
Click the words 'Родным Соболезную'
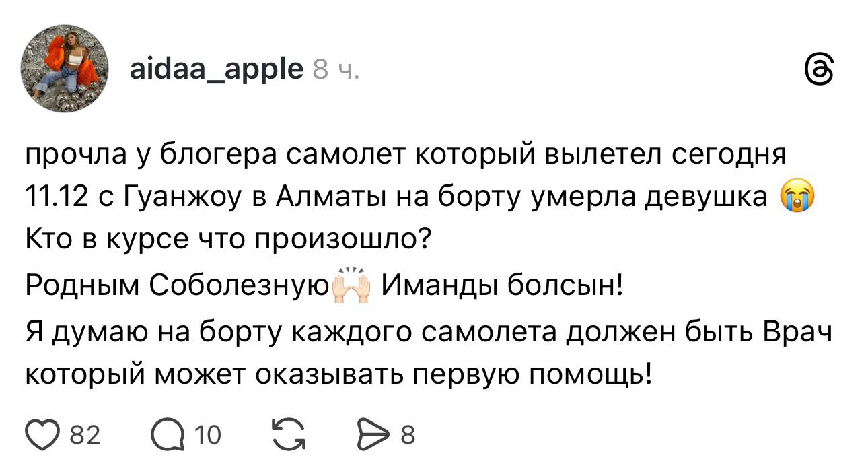[176, 289]
